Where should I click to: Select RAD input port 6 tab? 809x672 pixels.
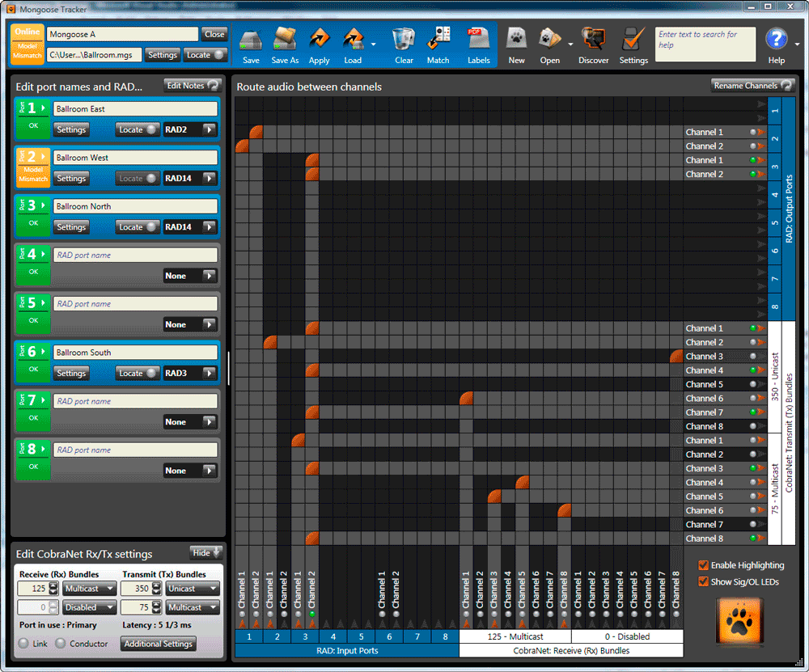[x=390, y=636]
